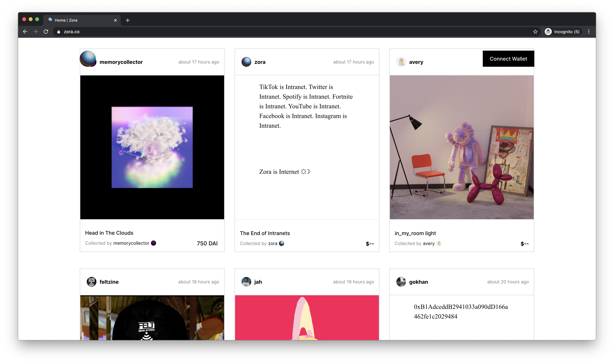The width and height of the screenshot is (614, 364).
Task: Open avery's avatar in card header
Action: tap(401, 62)
